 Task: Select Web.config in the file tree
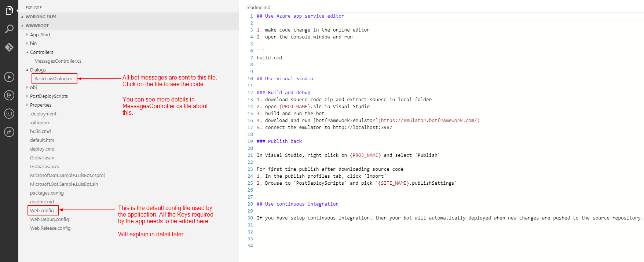[x=42, y=210]
